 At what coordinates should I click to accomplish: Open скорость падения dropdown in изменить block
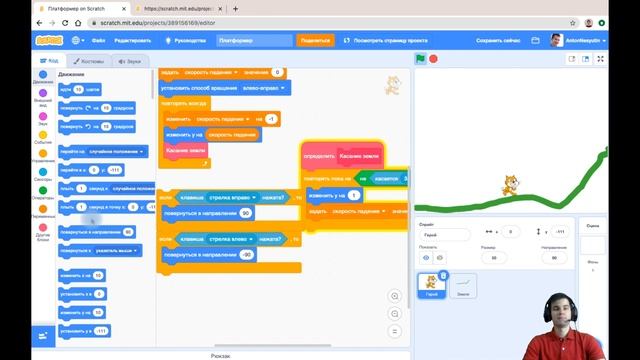[x=222, y=119]
